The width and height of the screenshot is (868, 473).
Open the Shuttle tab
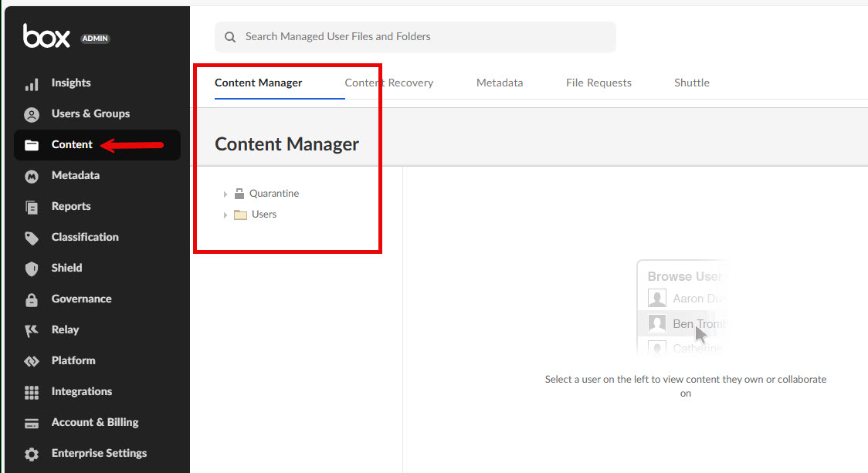[692, 83]
